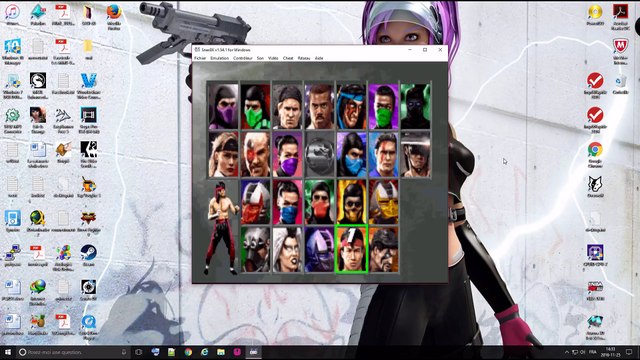Open the Cheat menu
The width and height of the screenshot is (640, 360).
click(288, 58)
